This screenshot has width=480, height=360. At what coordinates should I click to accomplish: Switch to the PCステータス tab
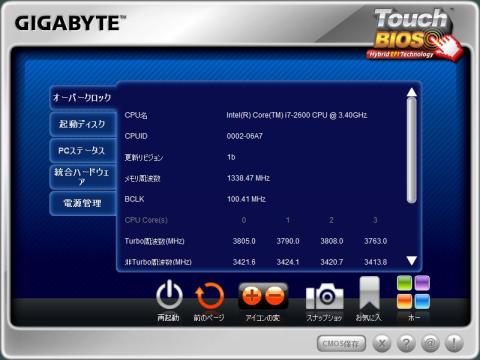tap(83, 151)
